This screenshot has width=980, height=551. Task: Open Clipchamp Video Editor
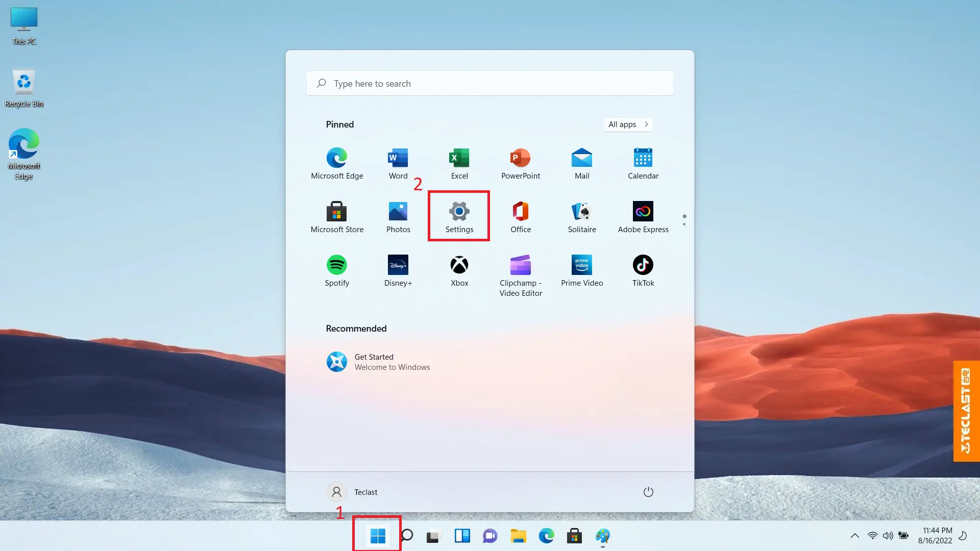tap(520, 265)
